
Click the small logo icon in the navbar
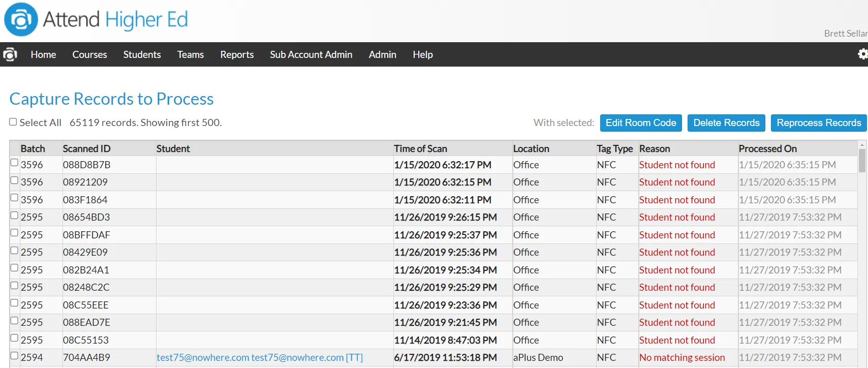click(10, 54)
